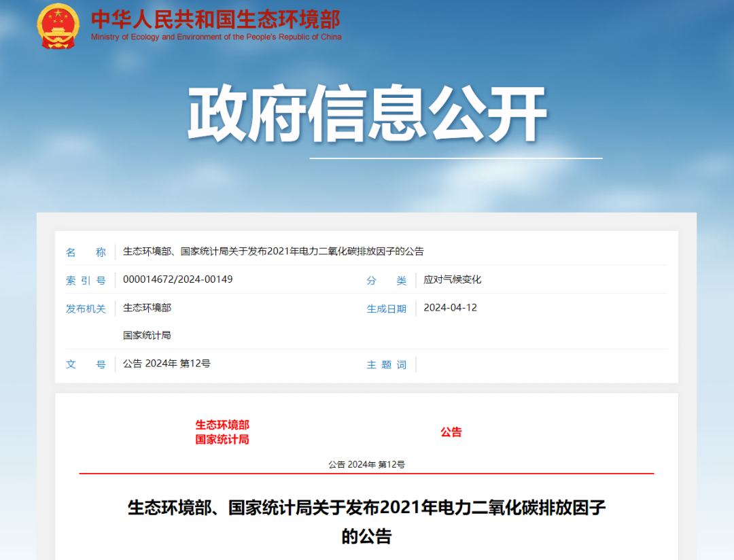Click the bold announcement title's first line
The image size is (734, 560).
tap(366, 508)
